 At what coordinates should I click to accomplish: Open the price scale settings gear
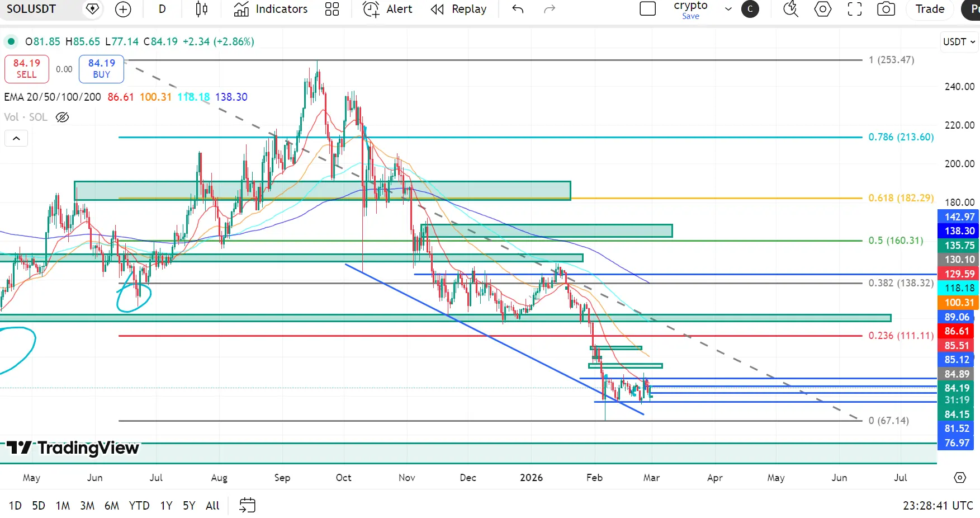click(x=960, y=478)
